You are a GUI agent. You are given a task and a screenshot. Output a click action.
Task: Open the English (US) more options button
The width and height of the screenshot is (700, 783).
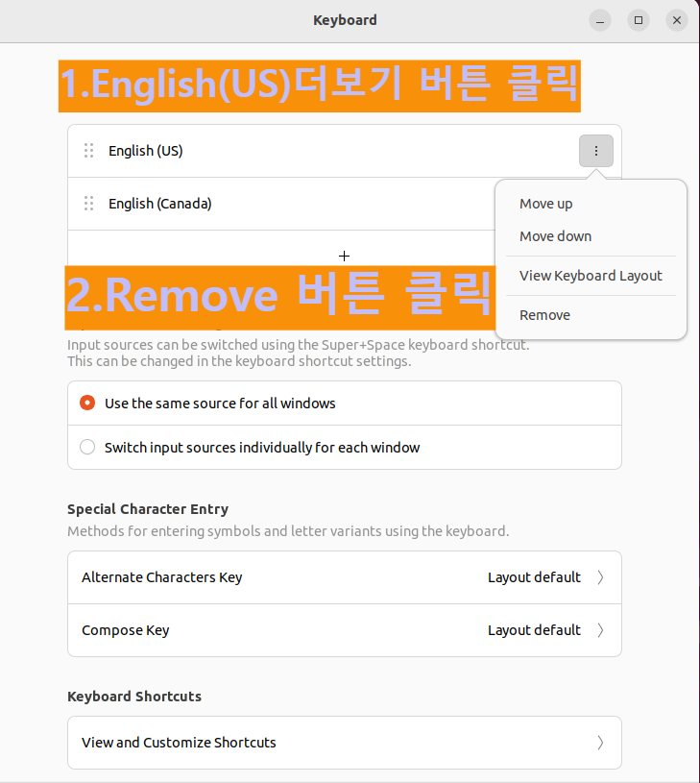coord(595,151)
